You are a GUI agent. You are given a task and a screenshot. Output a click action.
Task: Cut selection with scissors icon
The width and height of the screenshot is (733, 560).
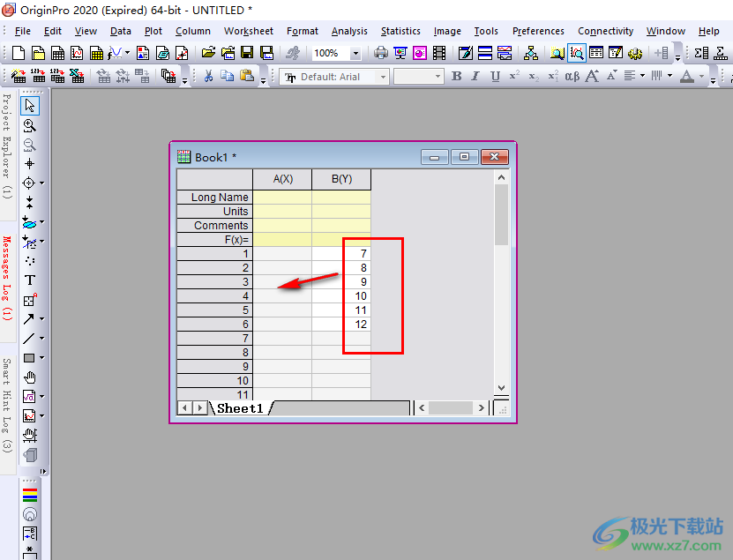pyautogui.click(x=208, y=76)
